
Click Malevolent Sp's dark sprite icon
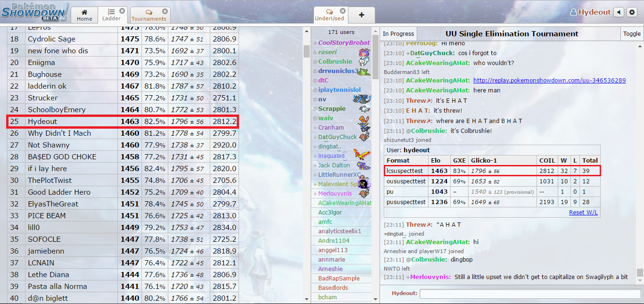click(x=363, y=184)
